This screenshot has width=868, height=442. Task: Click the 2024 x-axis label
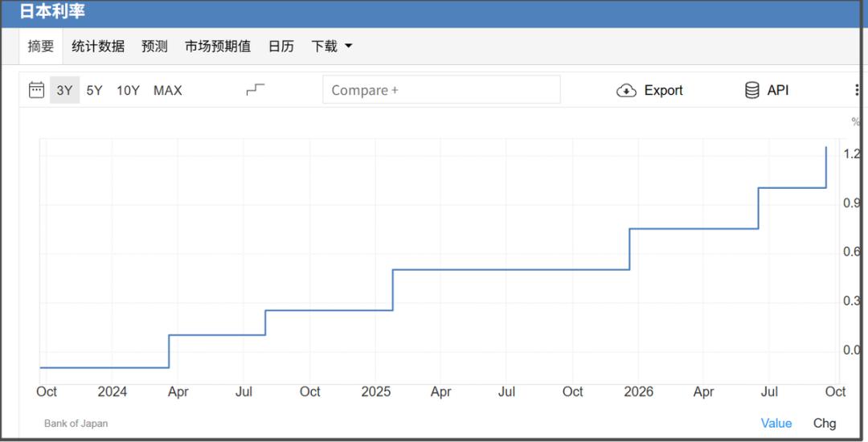(113, 391)
